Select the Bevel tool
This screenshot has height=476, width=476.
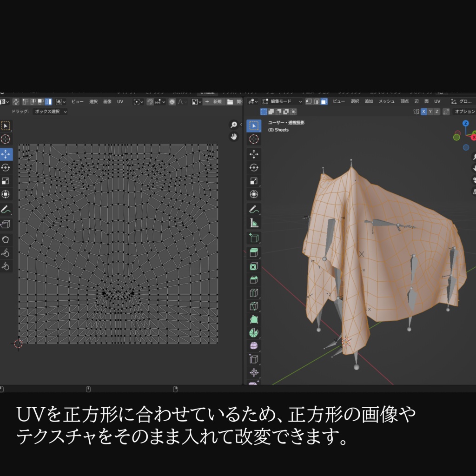coord(254,279)
